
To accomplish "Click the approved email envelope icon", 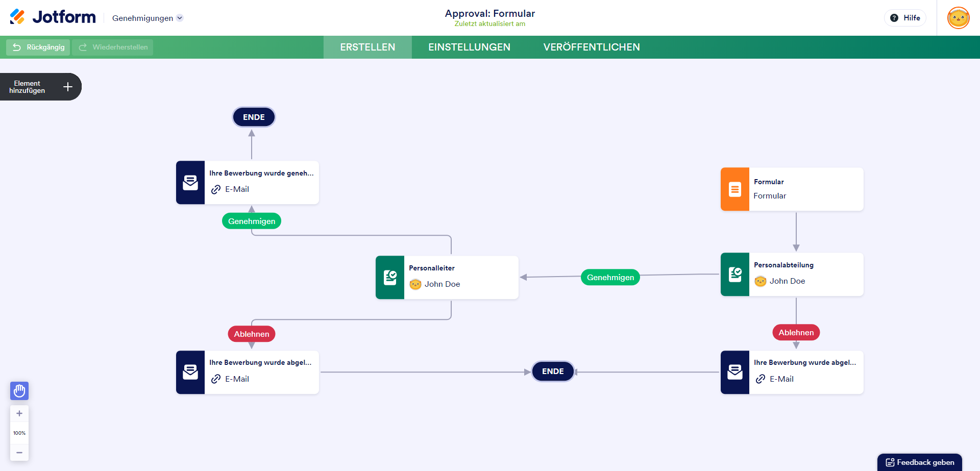I will point(190,183).
